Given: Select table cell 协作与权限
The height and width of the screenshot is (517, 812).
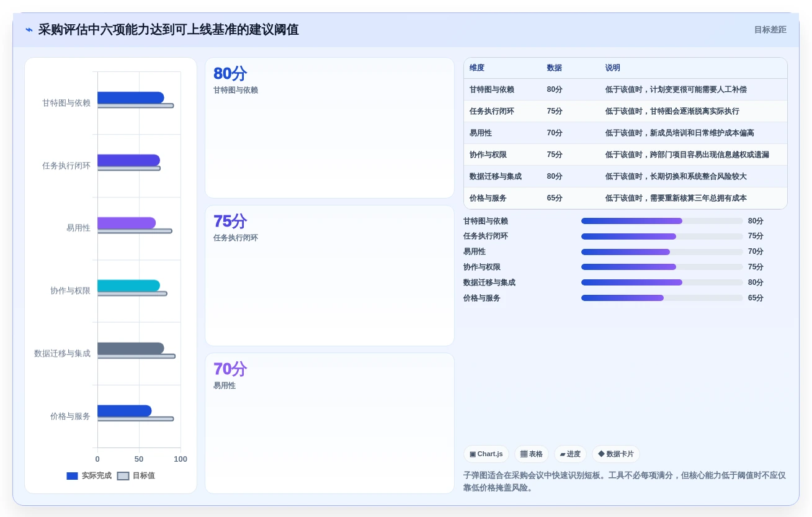Looking at the screenshot, I should [x=488, y=155].
